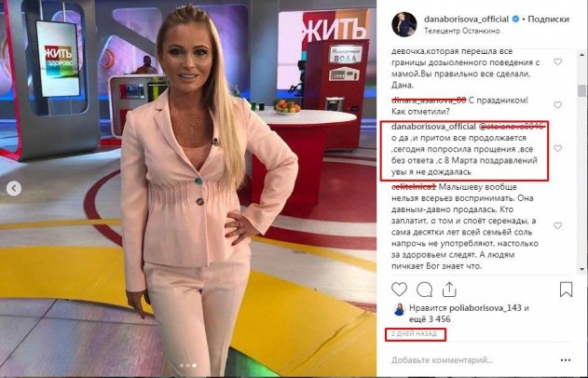Like the post with the large heart icon
The width and height of the screenshot is (588, 378).
tap(399, 290)
